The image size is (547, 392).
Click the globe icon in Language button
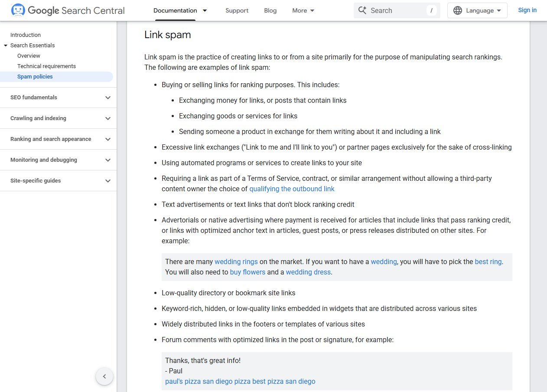(x=458, y=10)
